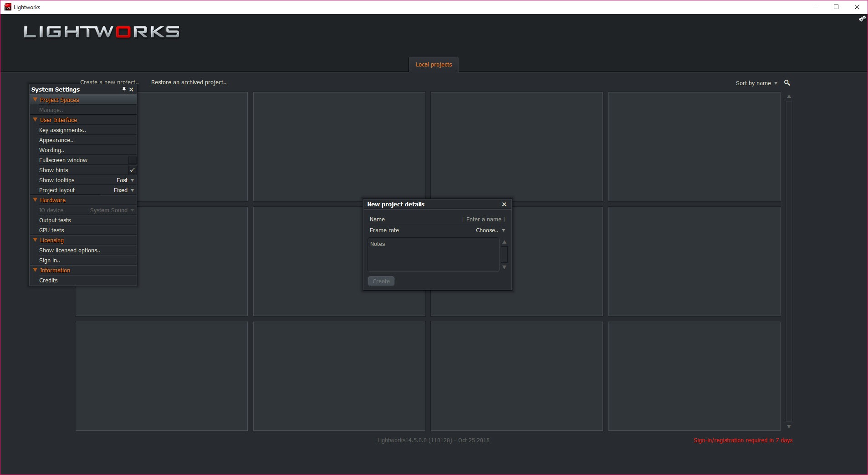Select the Local projects tab
The height and width of the screenshot is (475, 868).
(x=434, y=65)
